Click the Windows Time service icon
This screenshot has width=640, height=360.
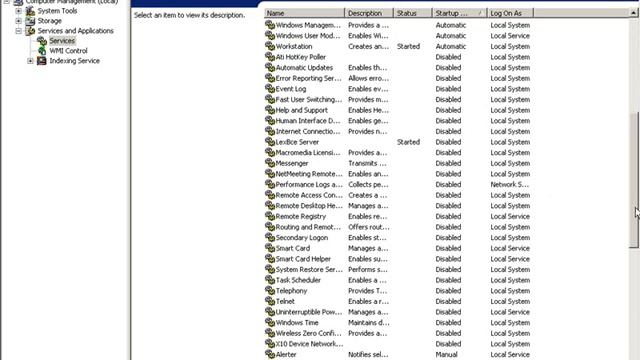pyautogui.click(x=270, y=322)
